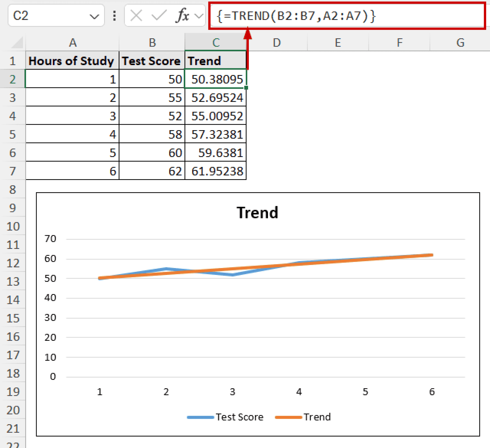Expand the Name Box dropdown arrow
The width and height of the screenshot is (490, 448).
tap(94, 17)
